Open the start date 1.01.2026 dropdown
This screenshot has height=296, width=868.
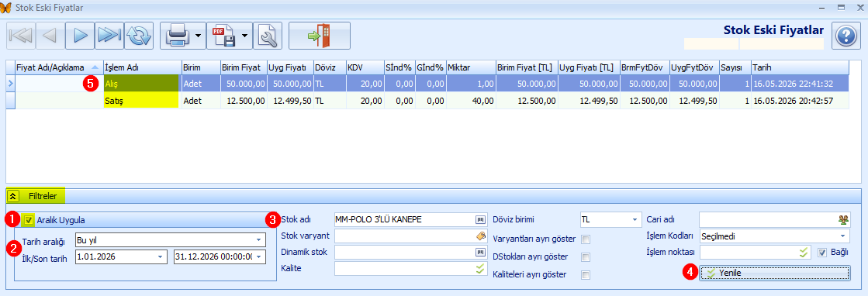(x=161, y=257)
